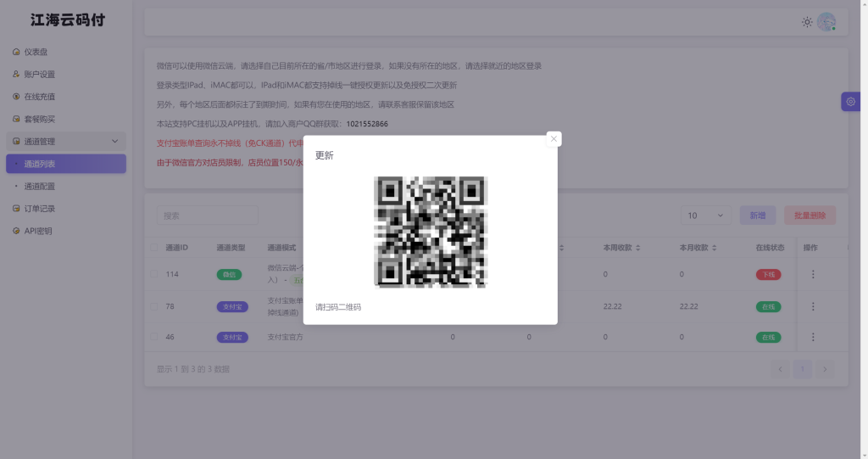
Task: Open the user avatar menu
Action: (x=826, y=21)
